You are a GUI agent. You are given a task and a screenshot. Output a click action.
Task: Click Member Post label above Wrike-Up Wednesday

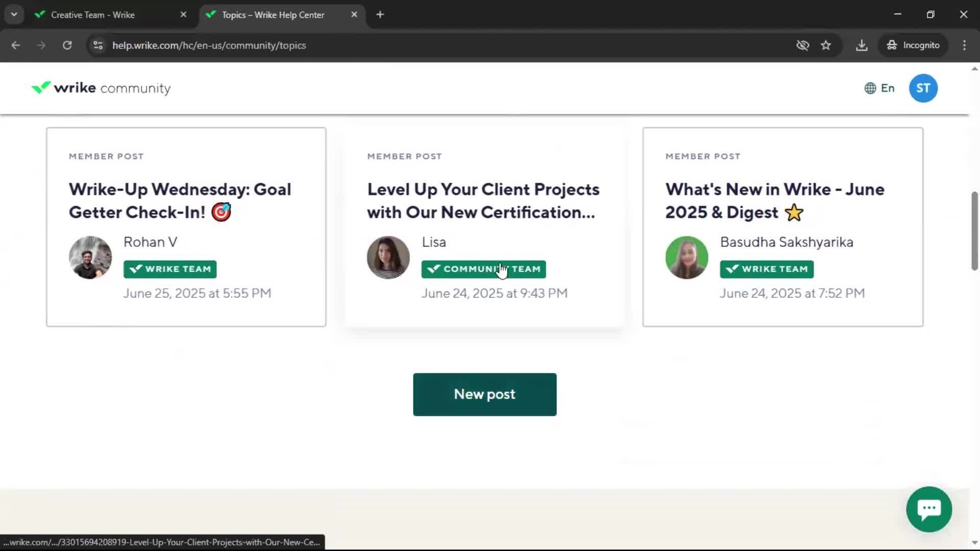click(106, 156)
